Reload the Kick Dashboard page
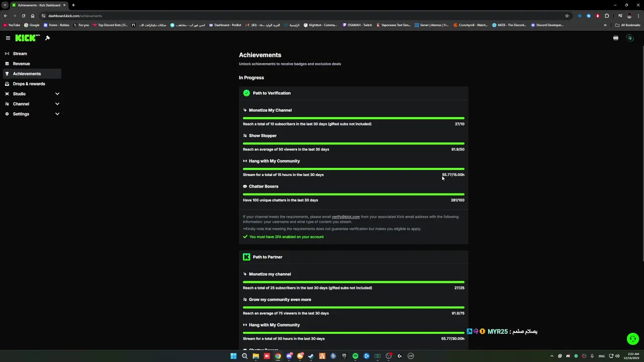This screenshot has width=644, height=362. pos(23,16)
